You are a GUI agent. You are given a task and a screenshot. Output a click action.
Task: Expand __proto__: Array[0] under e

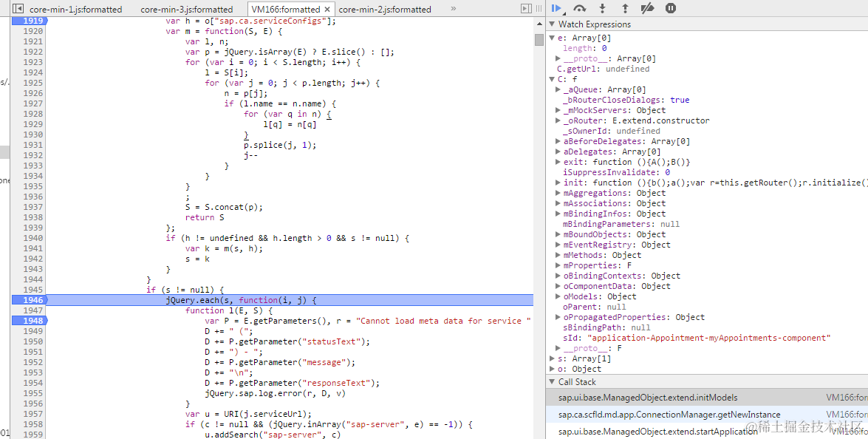(x=558, y=58)
